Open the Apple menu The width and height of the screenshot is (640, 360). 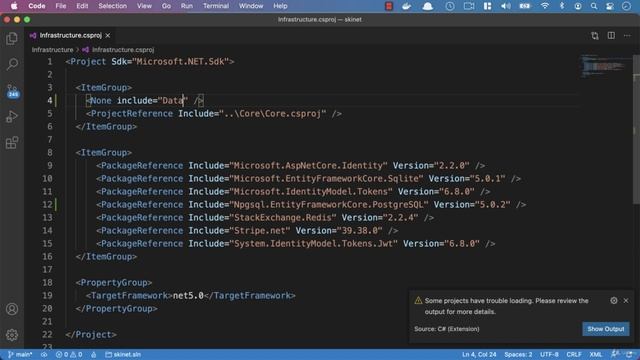pos(14,6)
